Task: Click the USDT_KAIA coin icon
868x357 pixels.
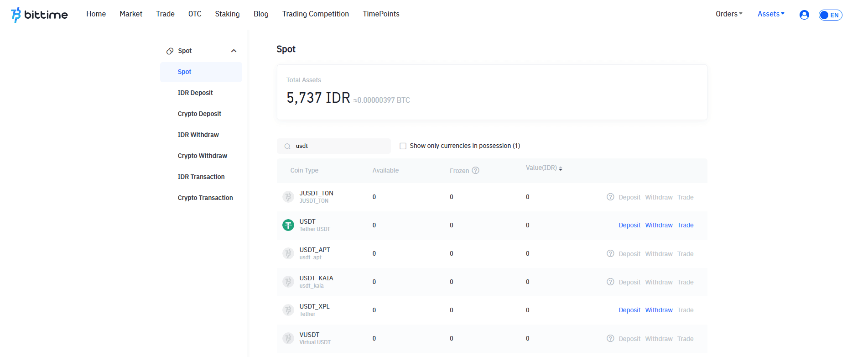Action: [x=288, y=282]
